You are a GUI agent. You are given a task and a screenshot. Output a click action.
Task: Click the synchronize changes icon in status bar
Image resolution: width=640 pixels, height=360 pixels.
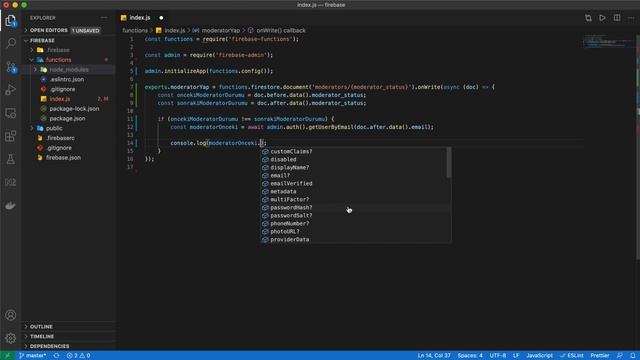[56, 356]
